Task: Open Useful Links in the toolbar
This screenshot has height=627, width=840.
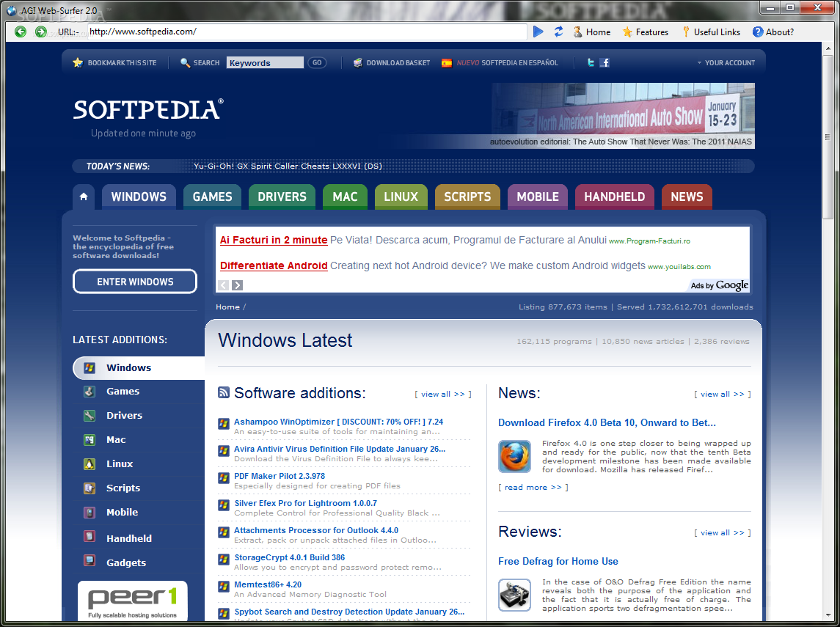Action: click(710, 32)
